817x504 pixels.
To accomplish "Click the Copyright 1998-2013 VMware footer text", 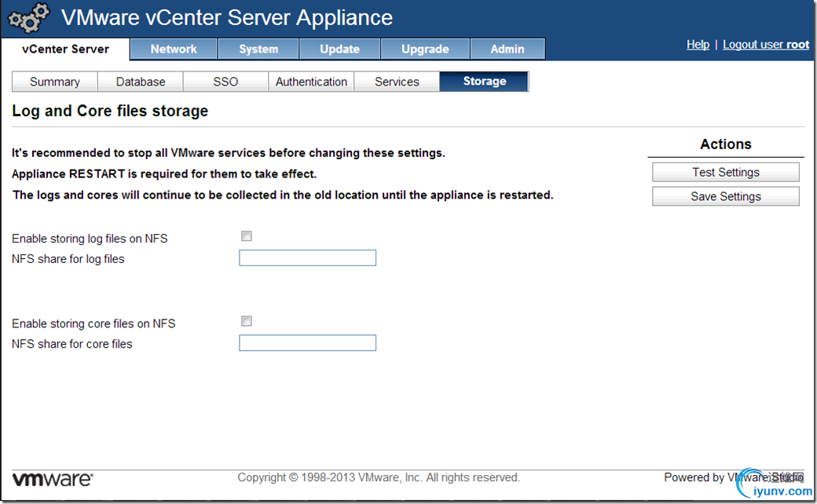I will pyautogui.click(x=379, y=477).
